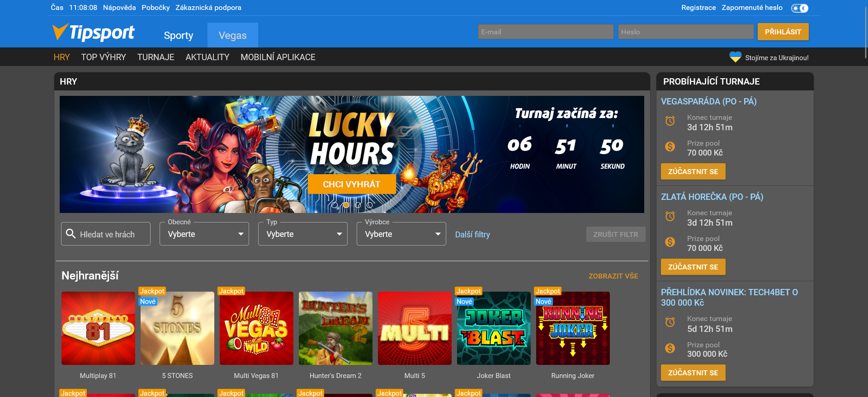868x397 pixels.
Task: Click the Stojíme za Ukrajinou! text
Action: coord(777,57)
